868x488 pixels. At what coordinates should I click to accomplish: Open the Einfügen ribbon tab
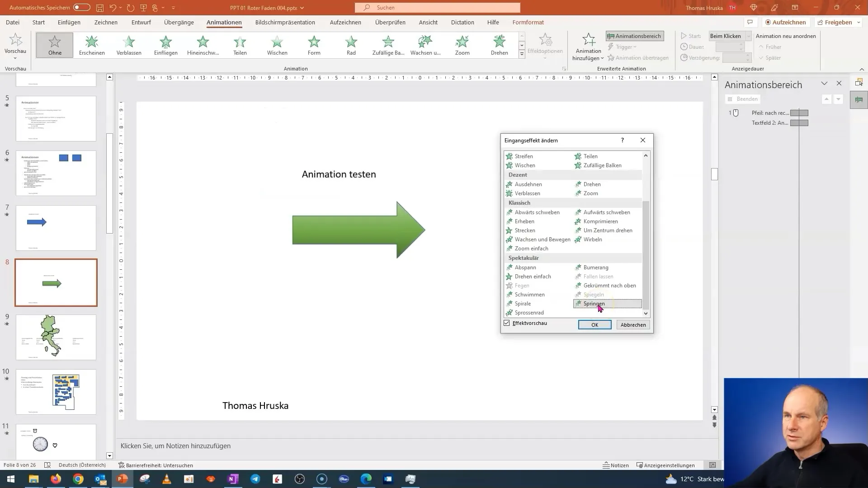click(69, 22)
